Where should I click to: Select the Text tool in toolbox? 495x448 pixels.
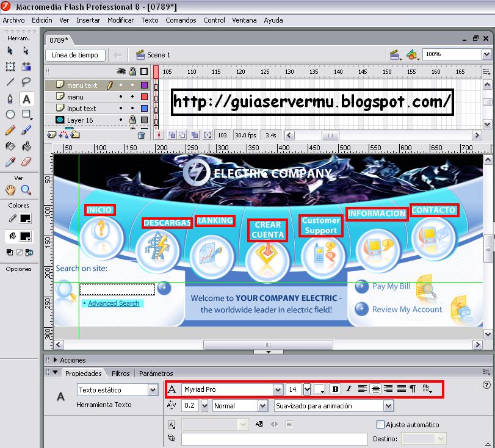[26, 99]
